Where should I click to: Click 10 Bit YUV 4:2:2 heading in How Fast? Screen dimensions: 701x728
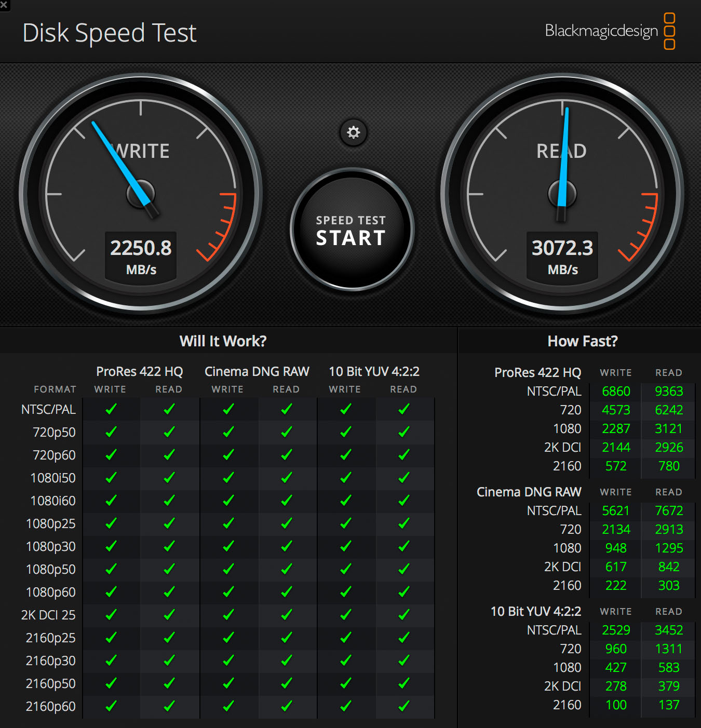536,612
